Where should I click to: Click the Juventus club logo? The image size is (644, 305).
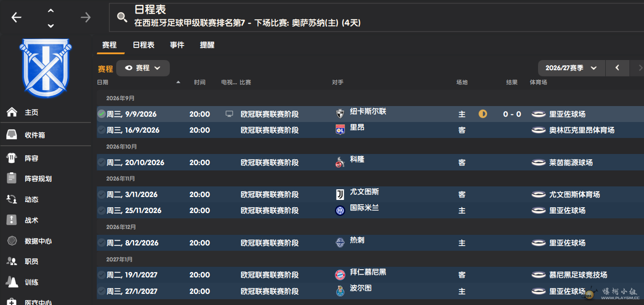(x=340, y=195)
